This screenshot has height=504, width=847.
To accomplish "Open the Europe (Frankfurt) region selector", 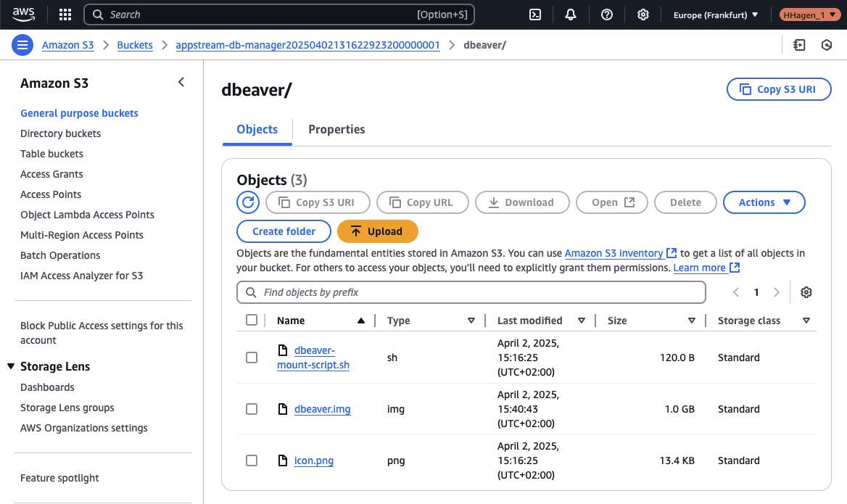I will click(715, 15).
